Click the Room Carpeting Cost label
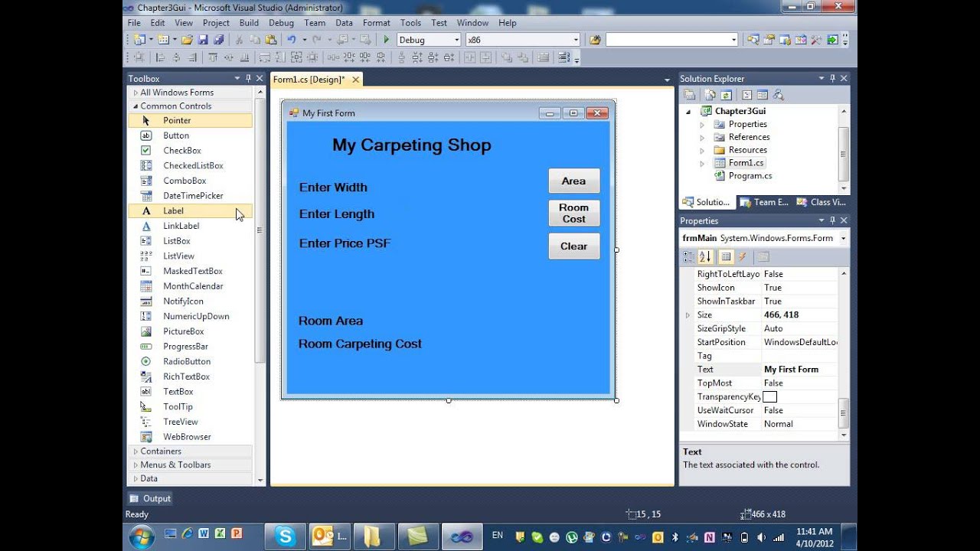The width and height of the screenshot is (980, 551). tap(360, 344)
